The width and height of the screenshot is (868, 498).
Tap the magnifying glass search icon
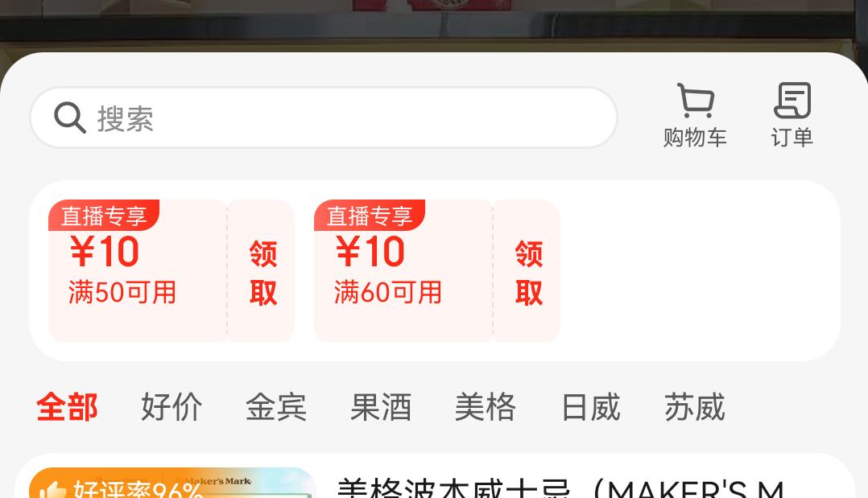[70, 117]
